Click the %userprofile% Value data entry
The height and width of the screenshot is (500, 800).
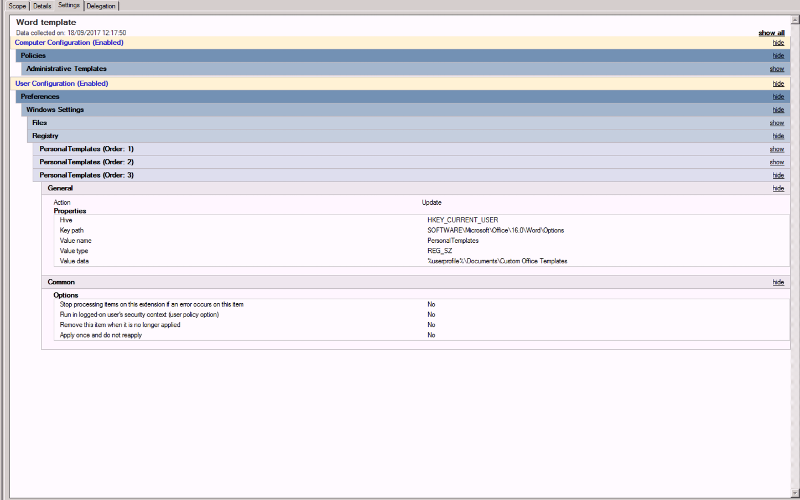tap(497, 261)
